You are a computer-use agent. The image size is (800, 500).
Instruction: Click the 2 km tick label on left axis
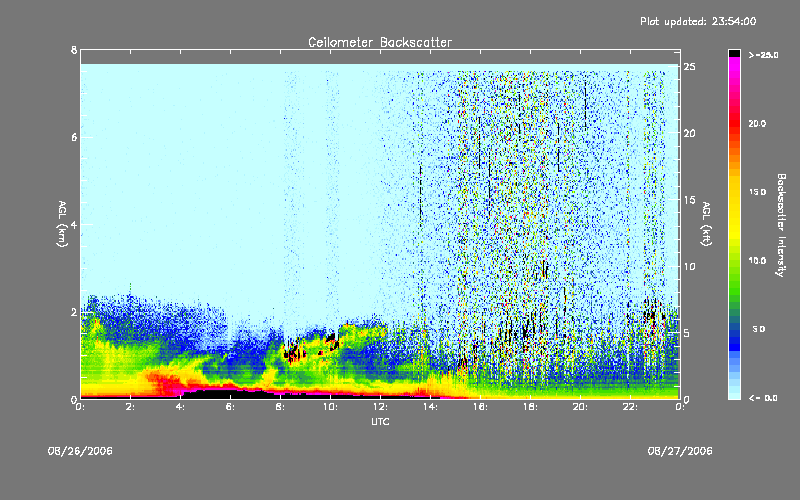(x=74, y=312)
